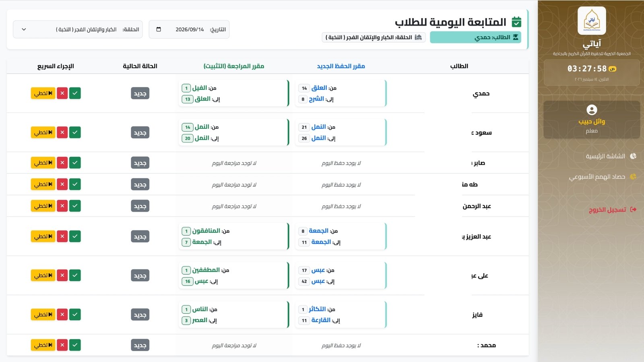The image size is (644, 362).
Task: Click green check in صابر row
Action: point(75,162)
